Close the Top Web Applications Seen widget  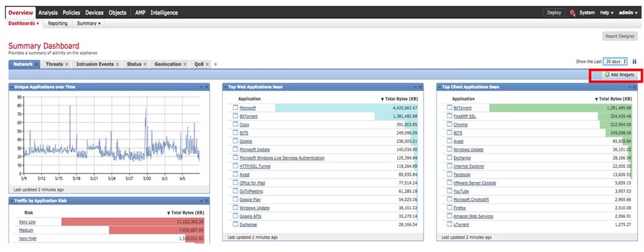[x=421, y=87]
